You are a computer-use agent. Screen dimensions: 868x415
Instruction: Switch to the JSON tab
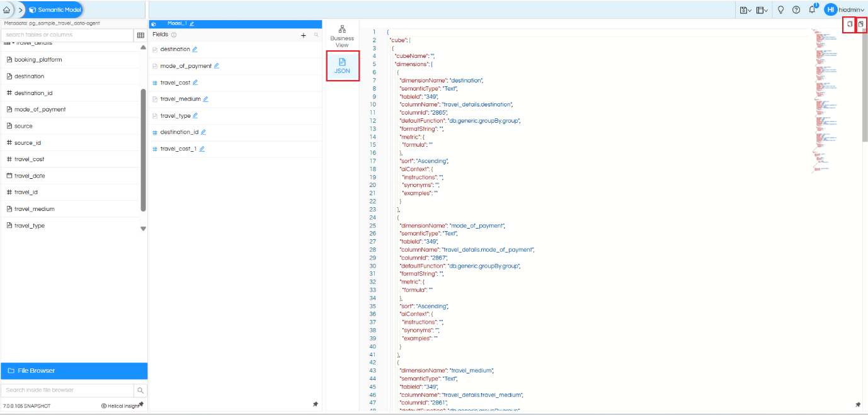pyautogui.click(x=342, y=65)
